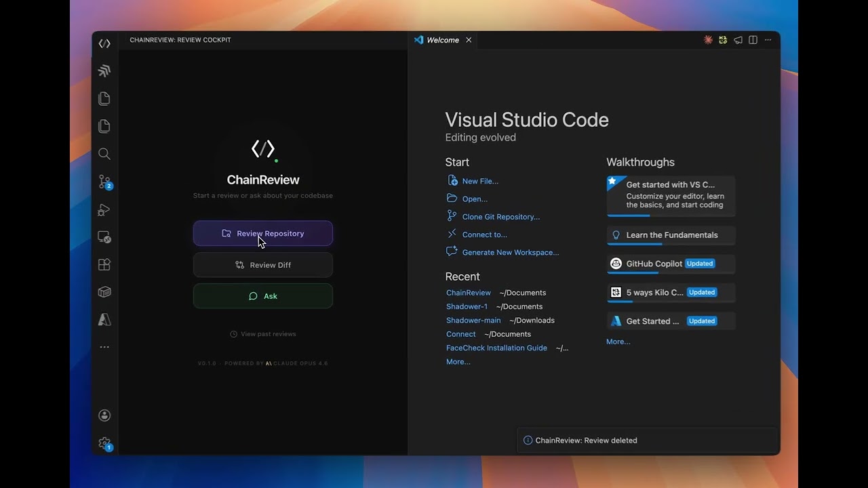Open the ChainReview code-brackets icon in activity bar
The height and width of the screenshot is (488, 868).
(x=104, y=43)
